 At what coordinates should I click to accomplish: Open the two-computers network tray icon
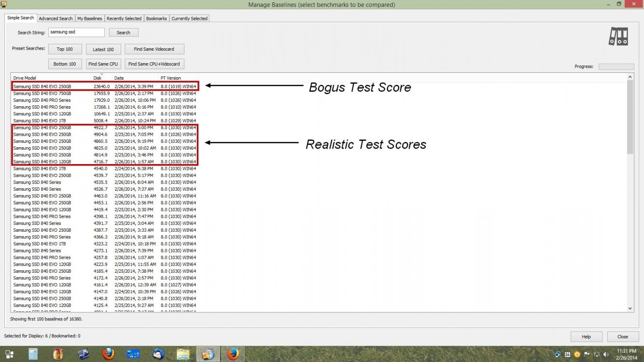click(x=558, y=354)
